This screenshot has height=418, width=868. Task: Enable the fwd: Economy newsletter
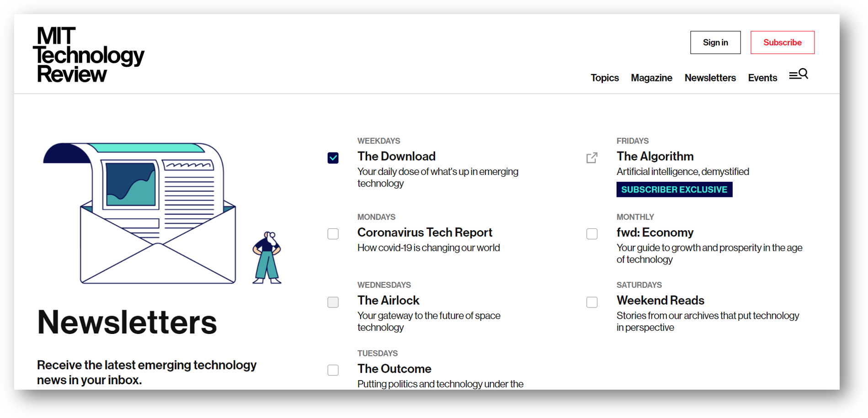click(592, 233)
